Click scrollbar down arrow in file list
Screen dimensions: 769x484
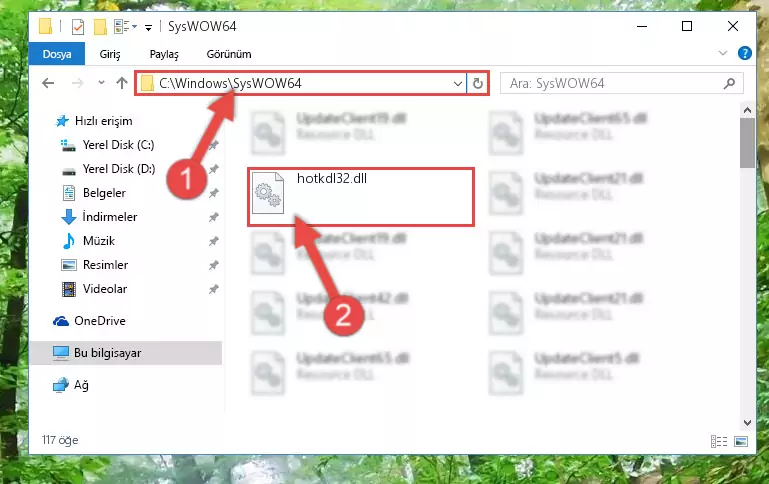coord(747,422)
